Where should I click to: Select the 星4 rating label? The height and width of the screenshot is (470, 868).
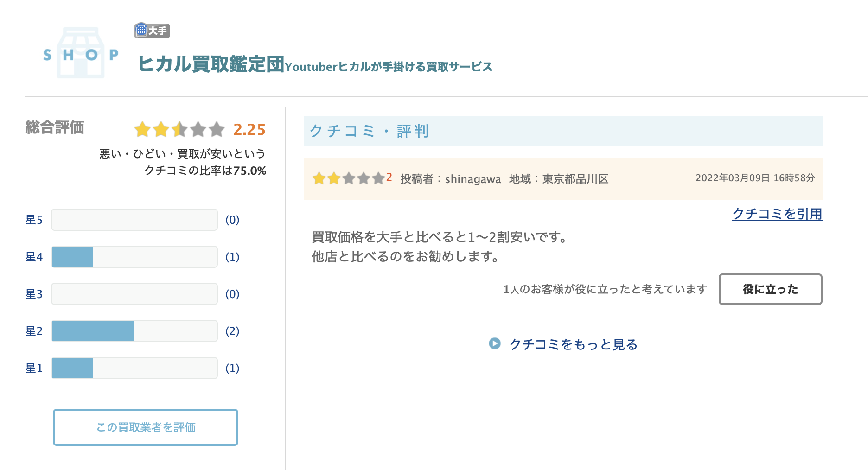34,257
